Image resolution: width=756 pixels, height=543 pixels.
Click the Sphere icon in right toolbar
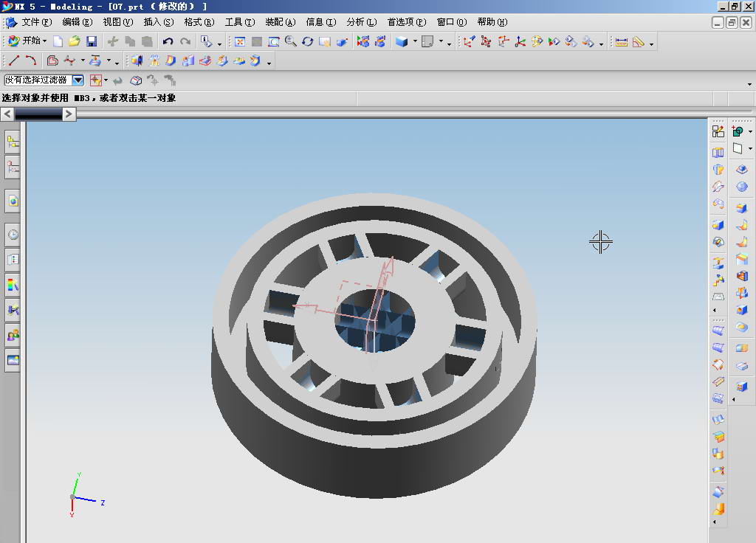741,187
